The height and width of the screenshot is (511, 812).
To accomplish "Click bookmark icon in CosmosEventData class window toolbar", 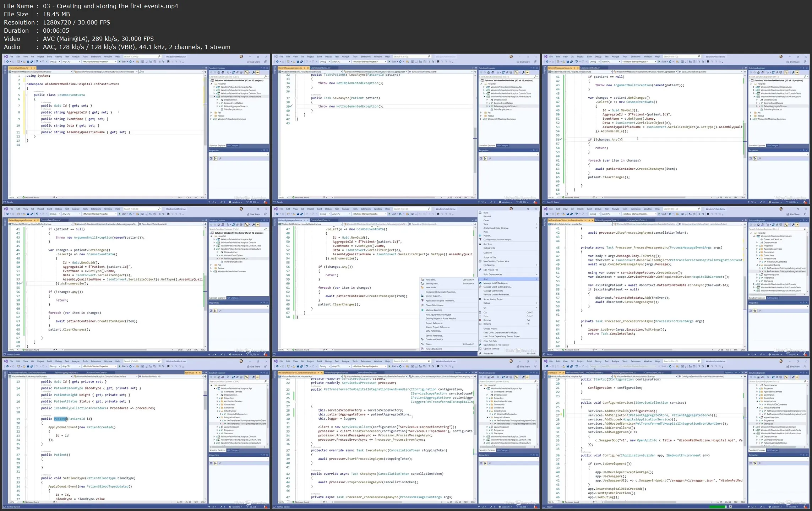I will tap(168, 61).
